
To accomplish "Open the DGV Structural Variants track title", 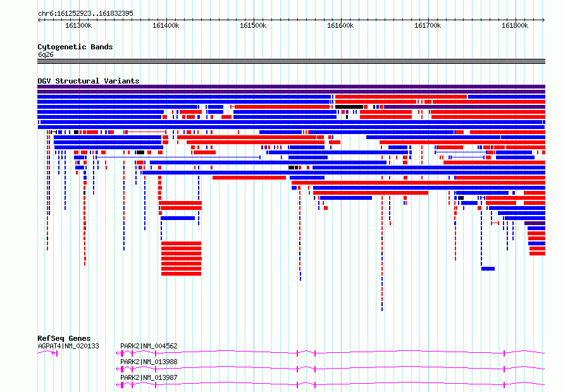I will coord(89,81).
